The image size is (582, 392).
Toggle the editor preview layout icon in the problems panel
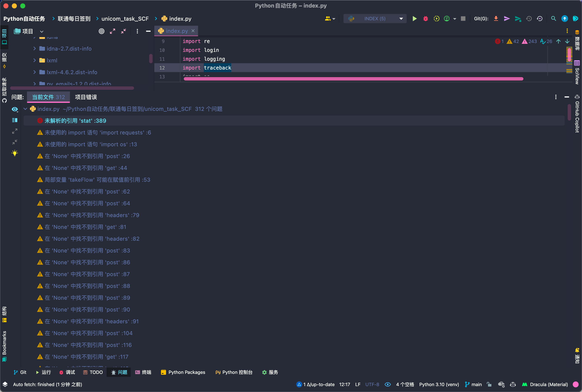pyautogui.click(x=15, y=120)
